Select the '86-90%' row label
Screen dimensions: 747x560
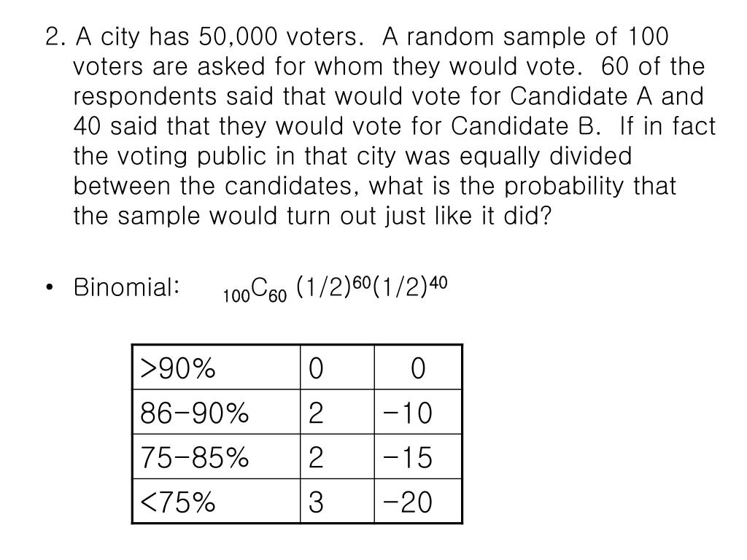[216, 412]
